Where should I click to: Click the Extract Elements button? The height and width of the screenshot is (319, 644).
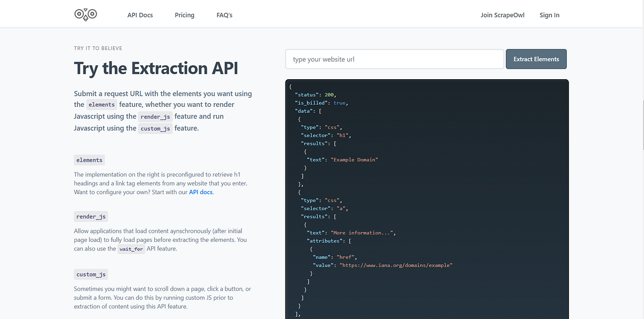pyautogui.click(x=536, y=59)
